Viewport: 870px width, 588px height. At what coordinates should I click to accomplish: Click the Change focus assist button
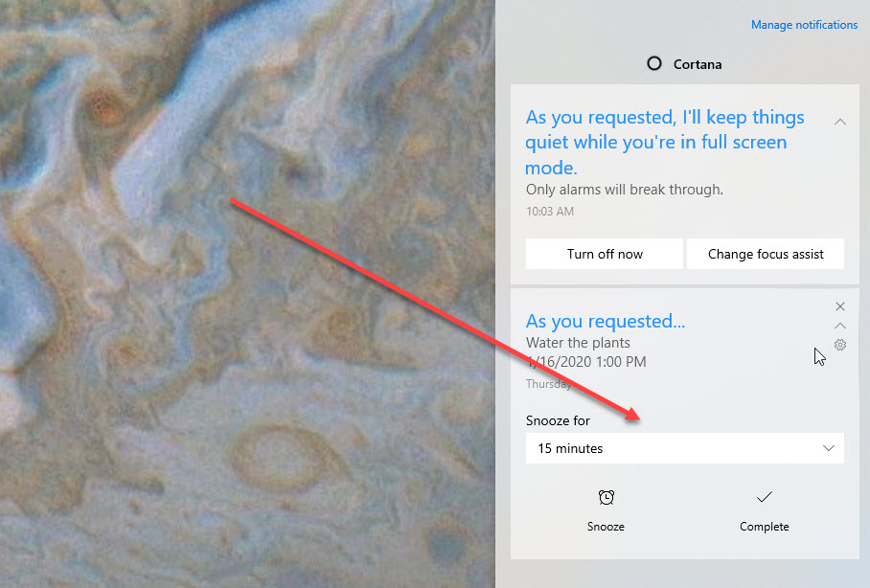point(766,254)
